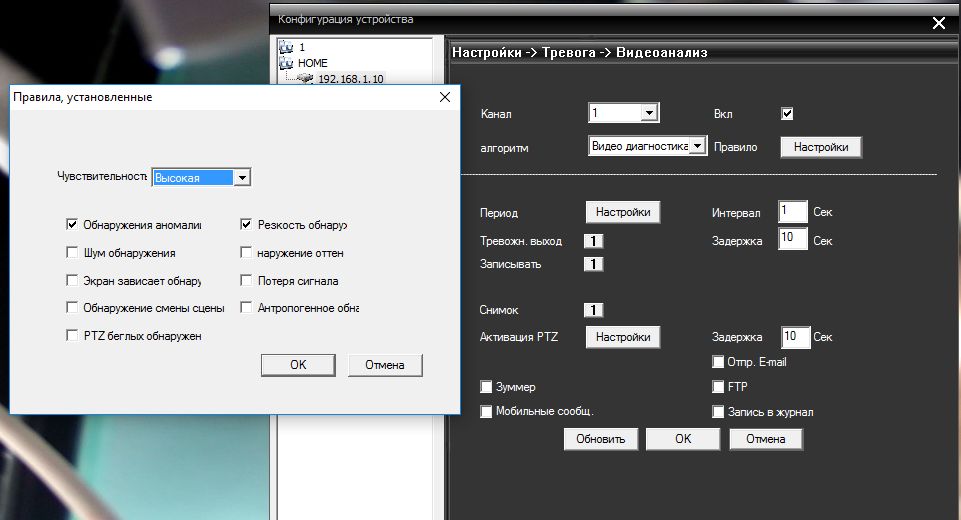
Task: Click the 192.168.1.10 camera tree item
Action: 343,79
